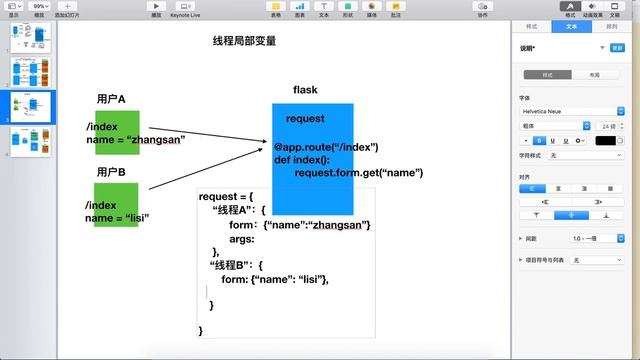Screen dimensions: 640x360
Task: Click the '用户A' label text
Action: pyautogui.click(x=111, y=99)
